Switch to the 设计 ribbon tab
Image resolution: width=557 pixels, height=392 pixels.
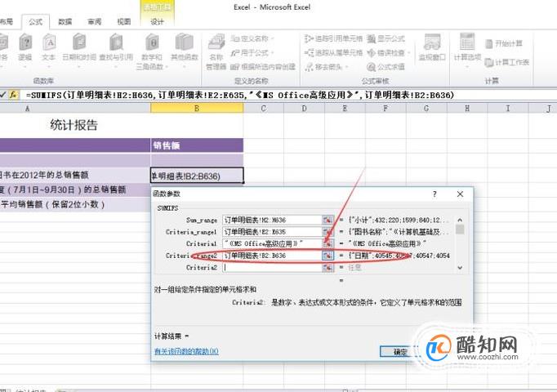[157, 22]
